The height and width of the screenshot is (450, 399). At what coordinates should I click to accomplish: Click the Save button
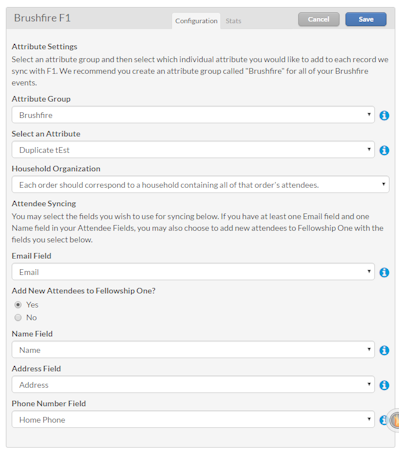coord(366,19)
